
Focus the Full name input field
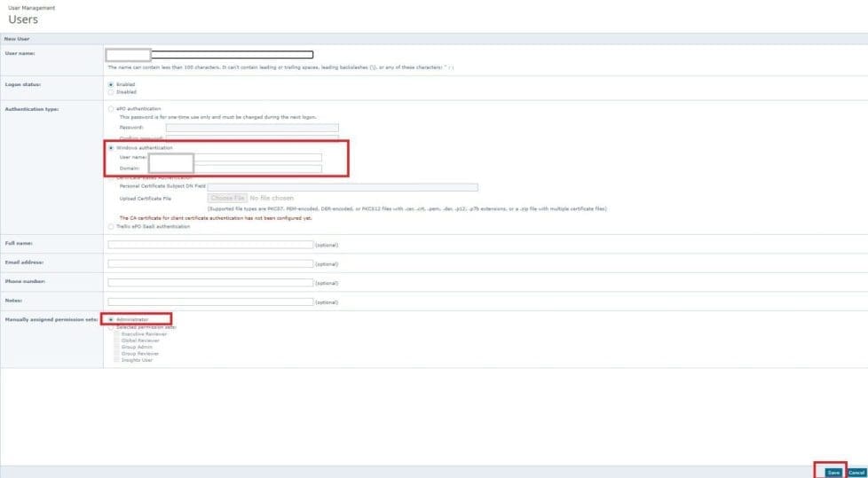[210, 245]
